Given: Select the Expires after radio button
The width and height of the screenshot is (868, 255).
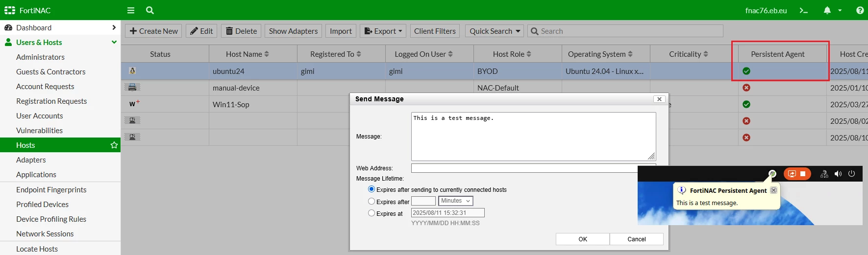Looking at the screenshot, I should [x=372, y=201].
